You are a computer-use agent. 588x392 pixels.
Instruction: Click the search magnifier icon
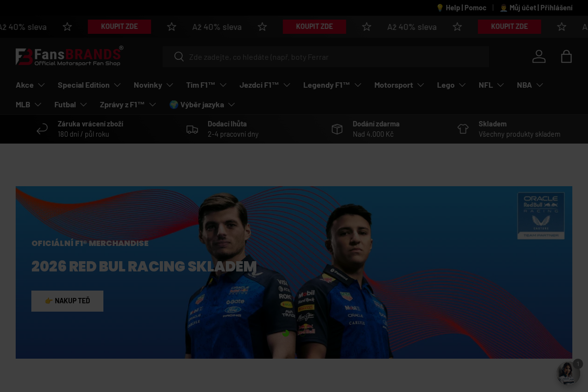179,57
